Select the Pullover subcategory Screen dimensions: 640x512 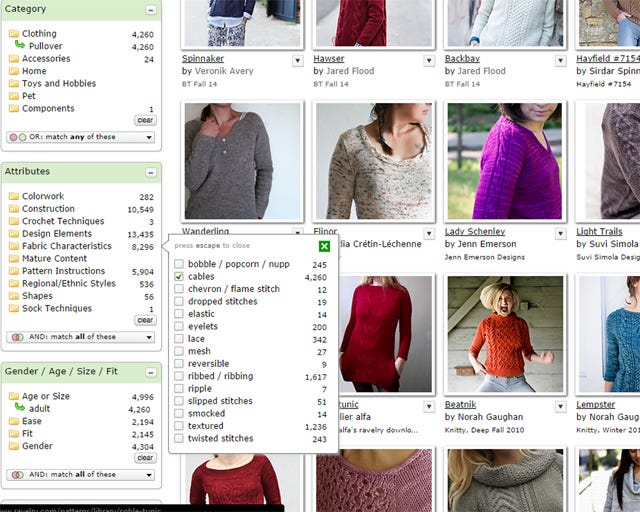[x=46, y=46]
